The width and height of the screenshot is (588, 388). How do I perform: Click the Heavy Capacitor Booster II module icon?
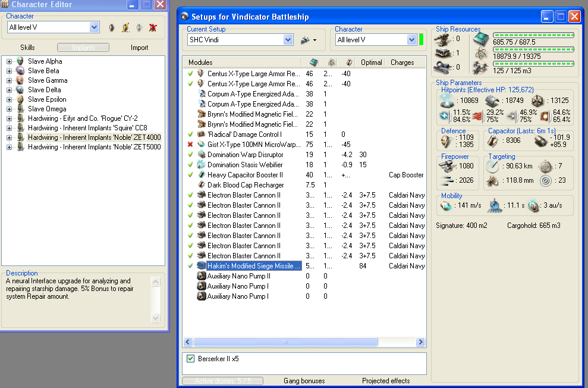pyautogui.click(x=202, y=175)
